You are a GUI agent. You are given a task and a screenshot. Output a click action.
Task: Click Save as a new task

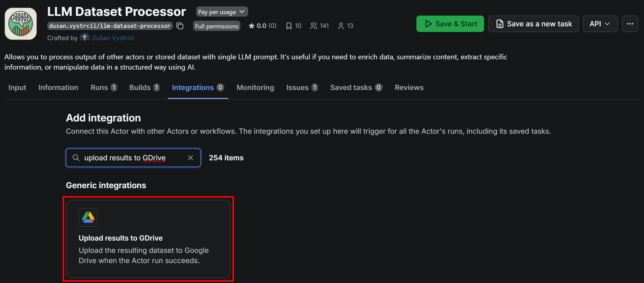[533, 24]
